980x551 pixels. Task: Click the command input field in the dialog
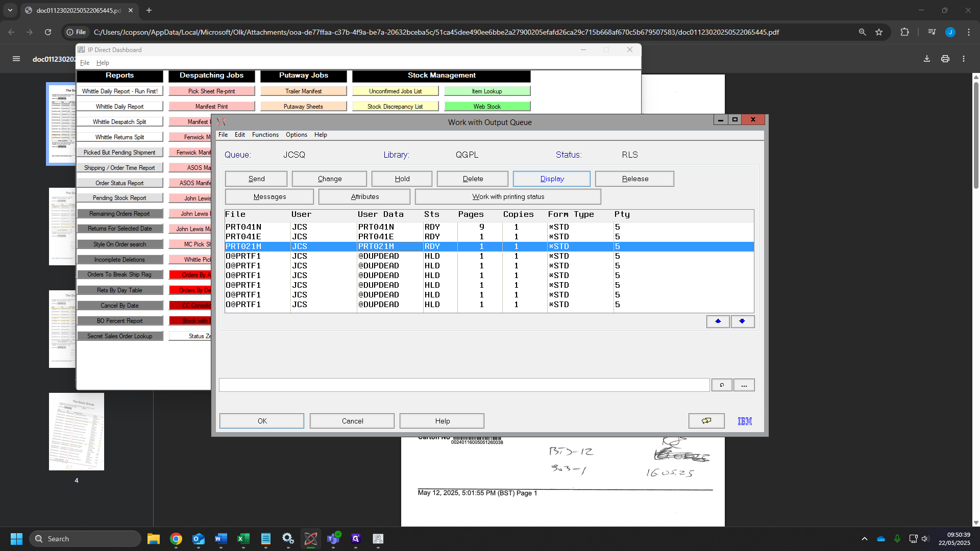coord(464,385)
